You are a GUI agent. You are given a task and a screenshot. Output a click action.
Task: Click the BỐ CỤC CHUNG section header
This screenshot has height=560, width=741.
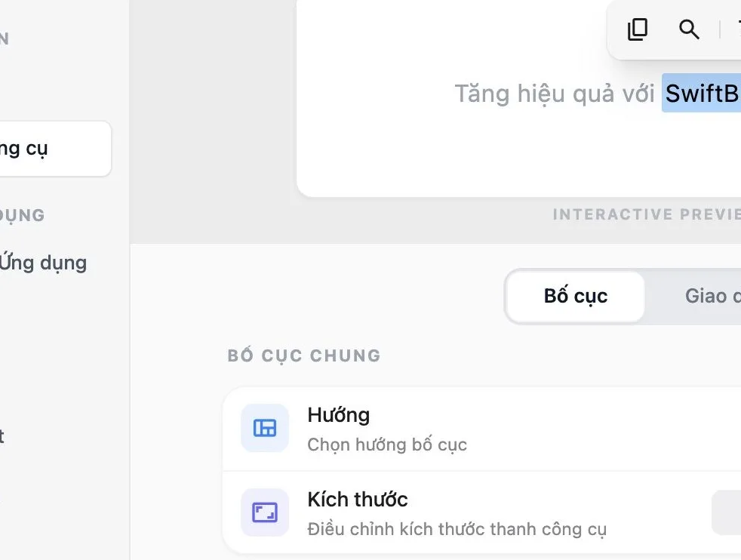coord(304,355)
